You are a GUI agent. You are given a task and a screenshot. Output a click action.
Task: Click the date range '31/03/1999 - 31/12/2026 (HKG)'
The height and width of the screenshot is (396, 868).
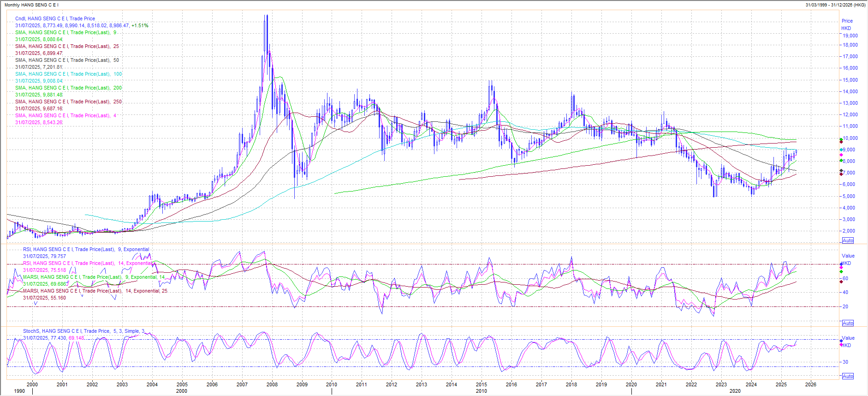tap(835, 5)
